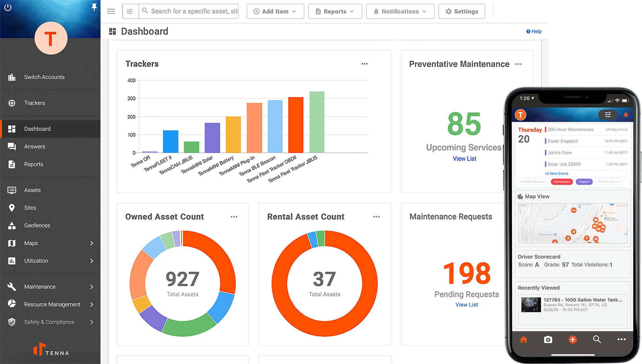Screen dimensions: 642x364
Task: Open the Reports dropdown in top bar
Action: coord(335,11)
